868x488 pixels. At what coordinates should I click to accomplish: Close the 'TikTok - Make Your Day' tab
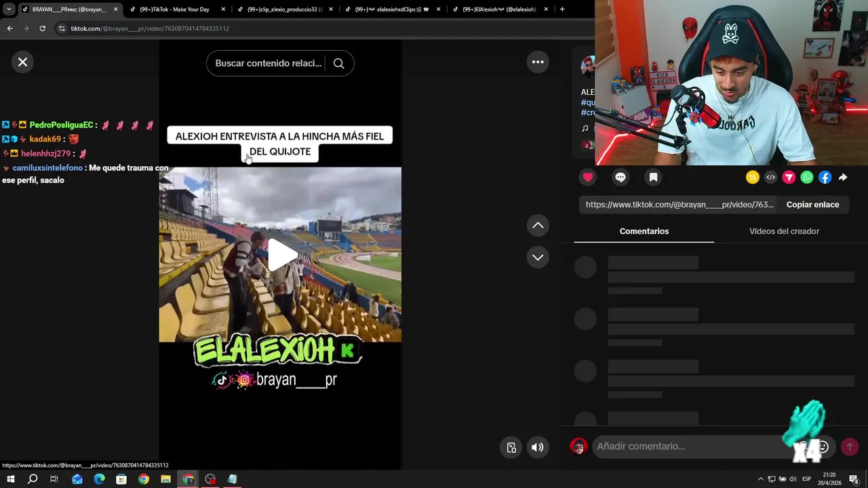(x=223, y=9)
